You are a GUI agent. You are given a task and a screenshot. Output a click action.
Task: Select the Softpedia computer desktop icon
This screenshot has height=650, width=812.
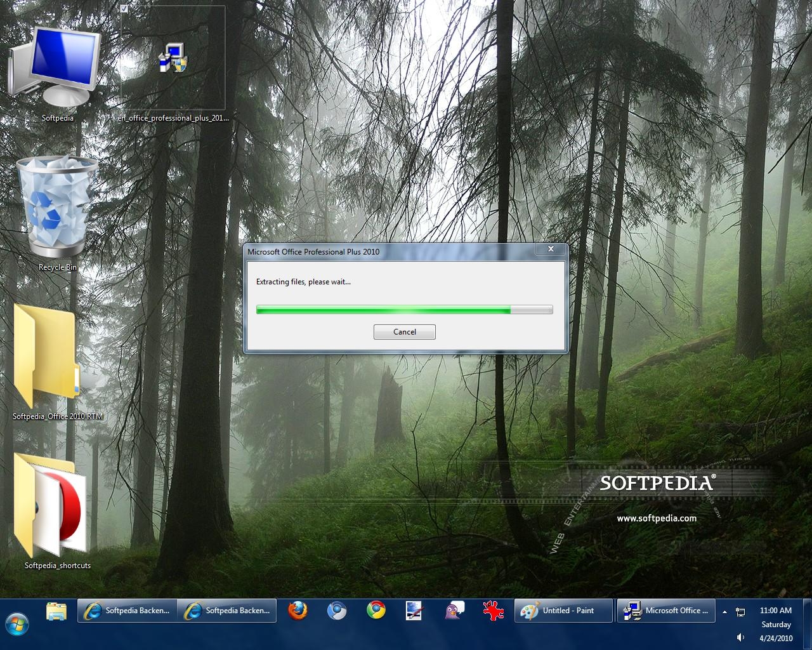click(x=56, y=67)
